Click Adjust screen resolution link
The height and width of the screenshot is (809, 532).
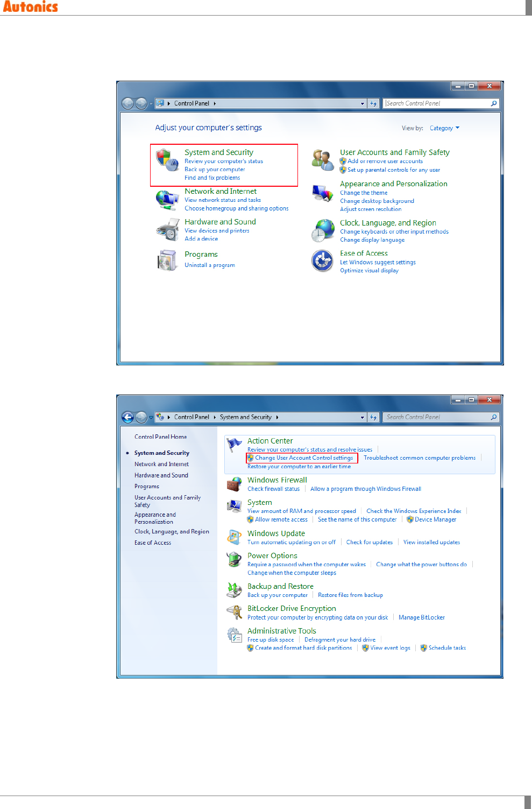[x=371, y=209]
